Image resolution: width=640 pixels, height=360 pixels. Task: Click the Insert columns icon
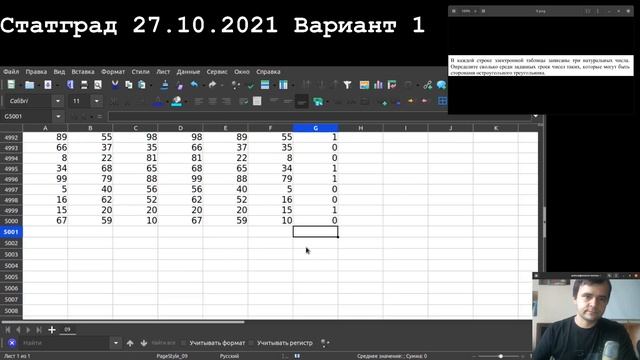point(283,84)
